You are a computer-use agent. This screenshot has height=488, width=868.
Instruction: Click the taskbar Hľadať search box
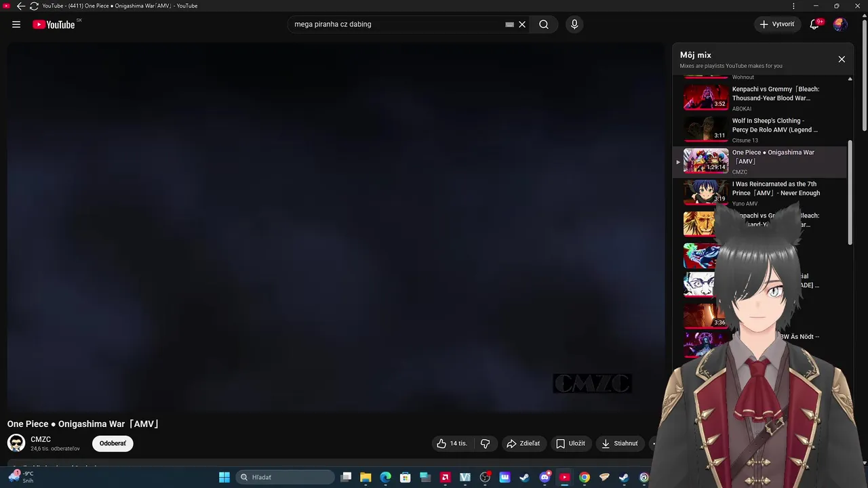coord(285,477)
